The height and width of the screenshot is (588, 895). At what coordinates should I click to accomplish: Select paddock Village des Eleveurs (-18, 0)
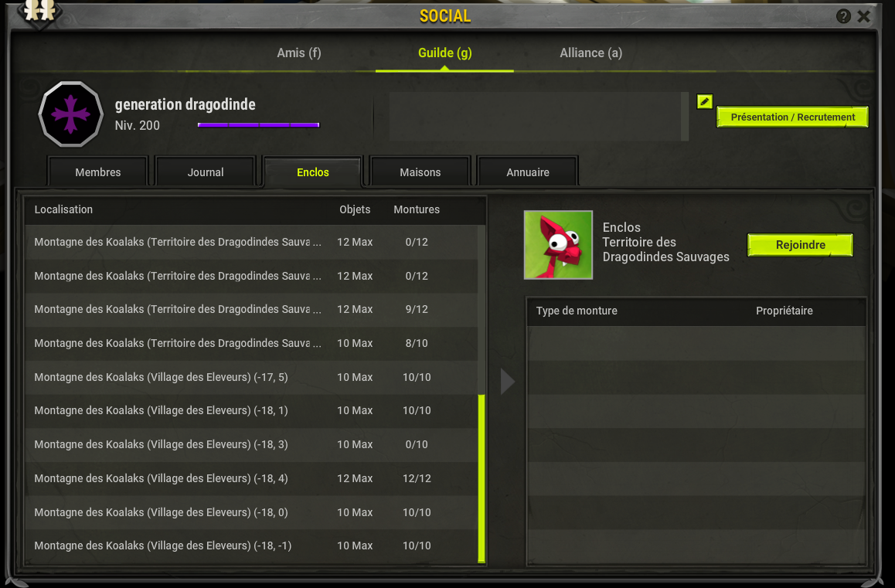[251, 512]
